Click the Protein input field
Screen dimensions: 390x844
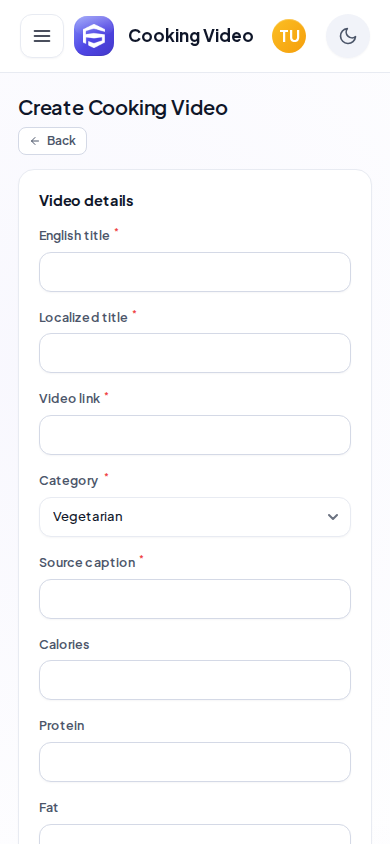pos(195,762)
